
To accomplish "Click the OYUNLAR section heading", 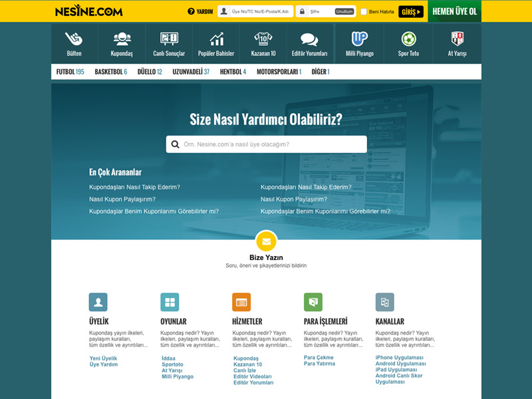I will [174, 321].
